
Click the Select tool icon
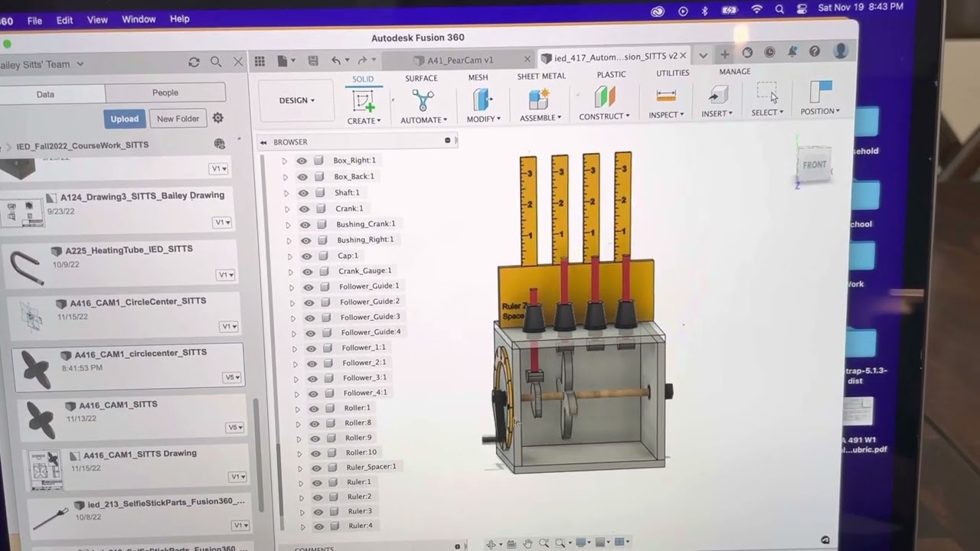[x=766, y=93]
